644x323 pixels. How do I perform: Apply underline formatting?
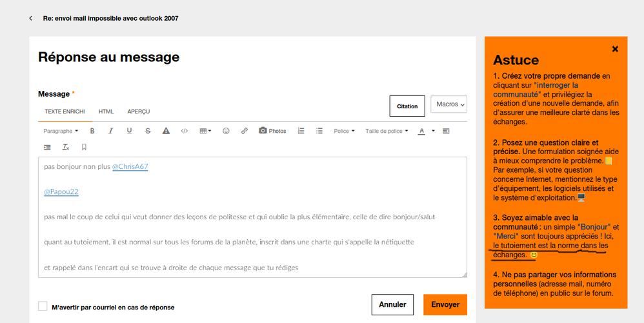tap(129, 131)
